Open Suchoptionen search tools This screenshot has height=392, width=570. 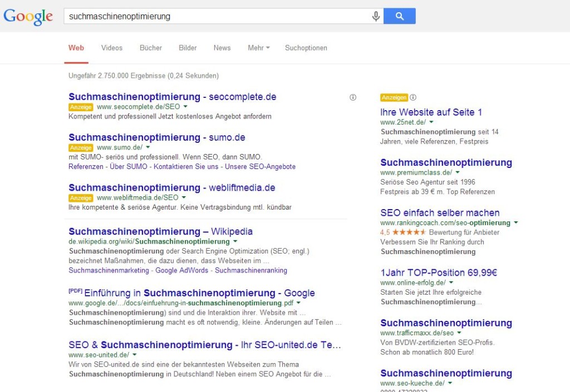[306, 48]
